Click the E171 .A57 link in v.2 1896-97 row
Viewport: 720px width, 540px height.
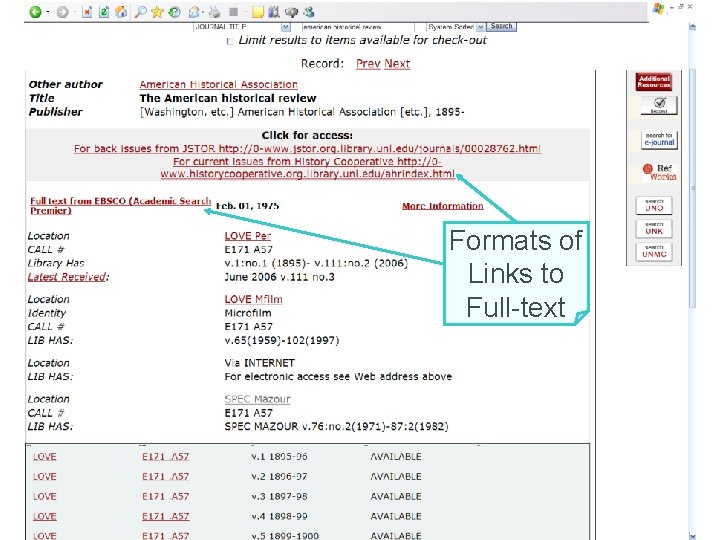(165, 477)
